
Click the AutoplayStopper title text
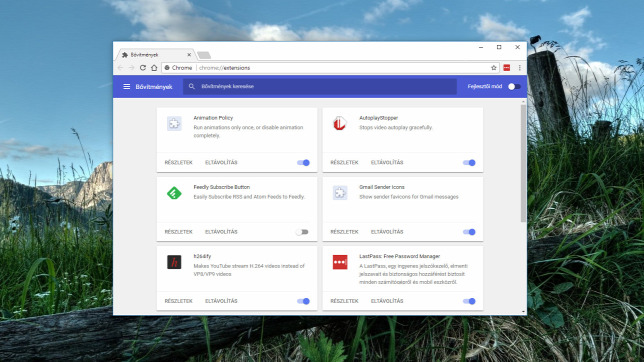point(379,118)
